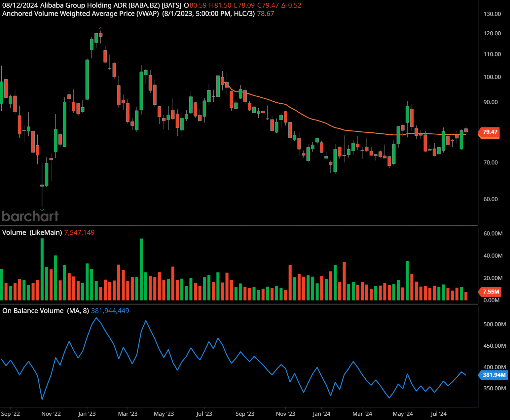Viewport: 510px width, 420px height.
Task: Click the Jan '24 date axis label
Action: pos(321,414)
